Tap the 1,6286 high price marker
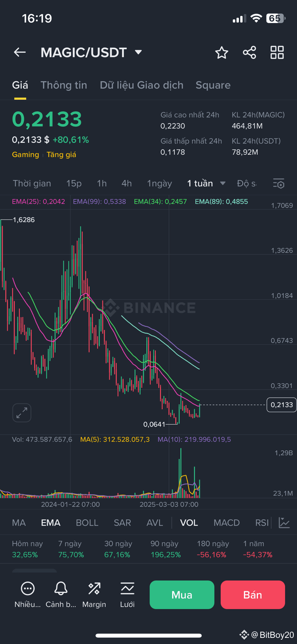 click(24, 220)
